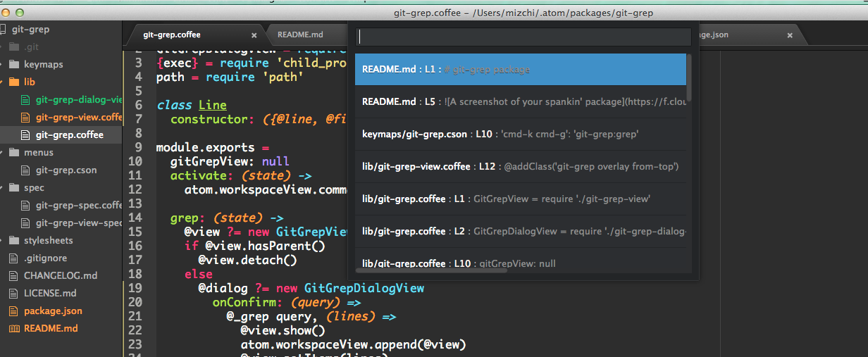
Task: Click the file icon of CHANGELOG.md
Action: [x=14, y=276]
